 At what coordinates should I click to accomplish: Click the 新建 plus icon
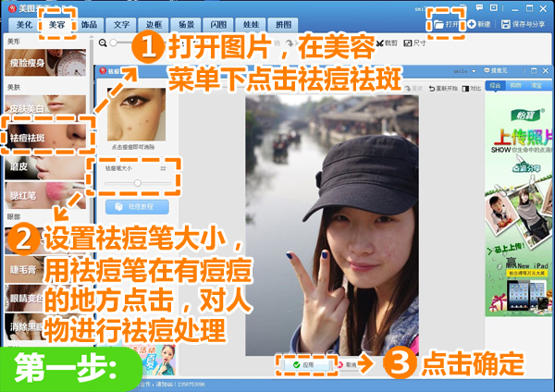pos(472,24)
